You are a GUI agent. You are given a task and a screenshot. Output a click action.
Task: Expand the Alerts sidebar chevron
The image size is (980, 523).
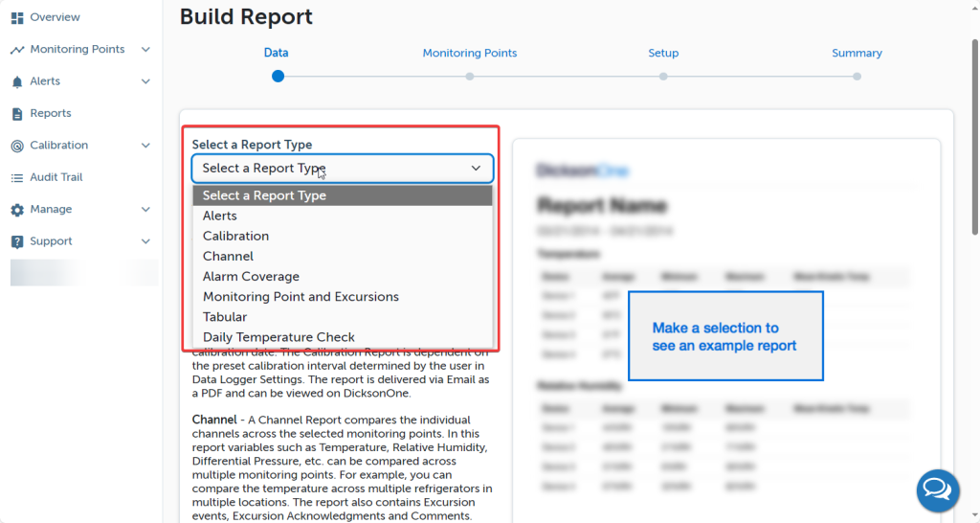tap(145, 82)
